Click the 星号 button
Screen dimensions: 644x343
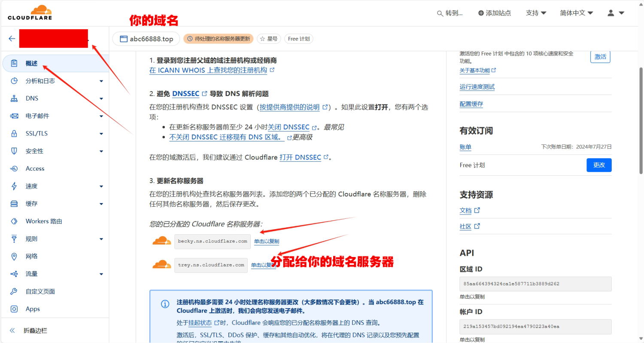point(269,39)
